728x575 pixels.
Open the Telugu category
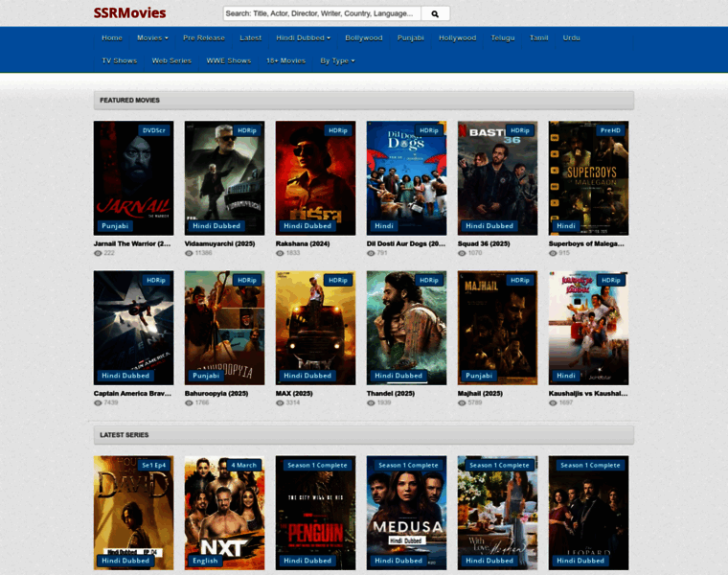point(503,38)
